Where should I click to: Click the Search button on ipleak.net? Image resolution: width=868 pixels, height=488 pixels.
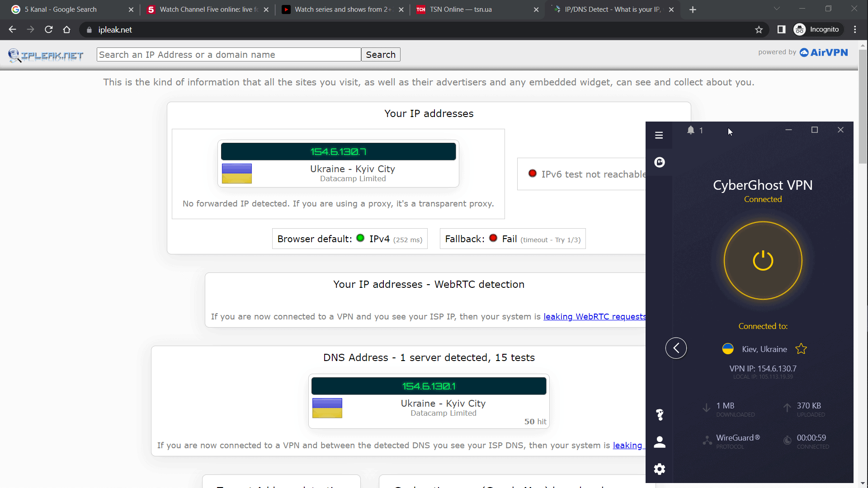click(x=381, y=55)
